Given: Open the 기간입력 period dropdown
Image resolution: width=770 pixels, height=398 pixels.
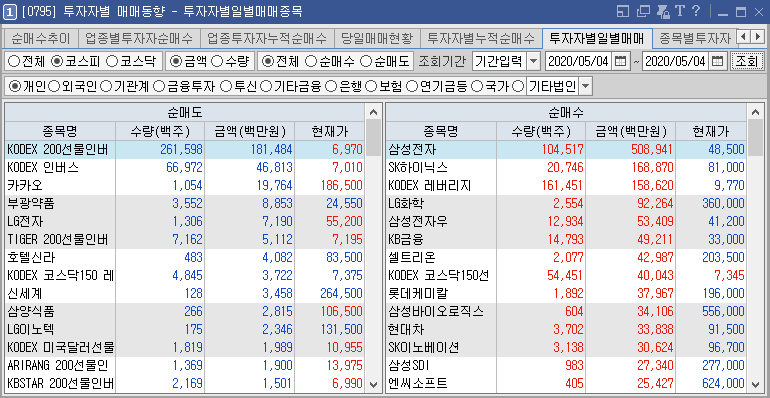Looking at the screenshot, I should [534, 61].
